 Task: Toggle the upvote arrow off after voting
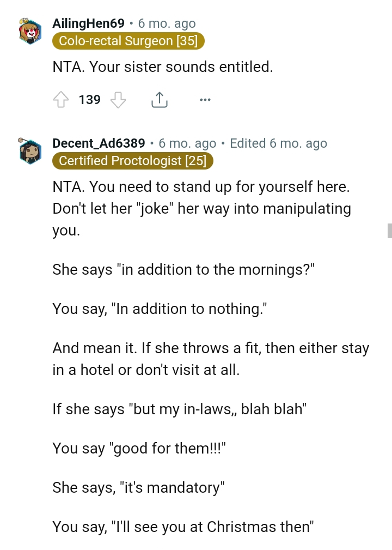click(61, 100)
